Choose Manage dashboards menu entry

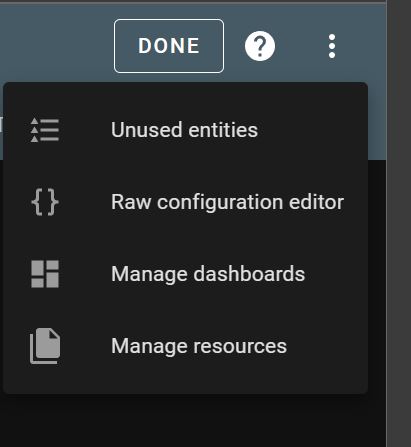(186, 274)
